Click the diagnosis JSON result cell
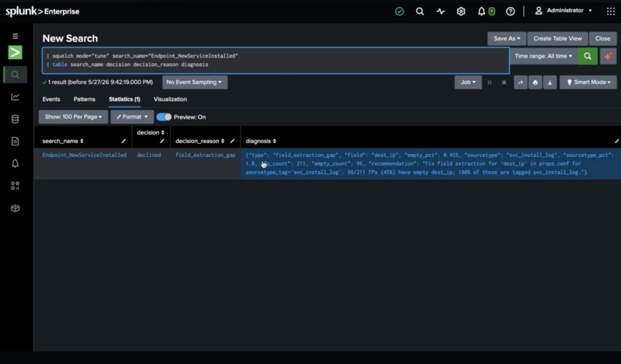This screenshot has width=621, height=364. [431, 164]
